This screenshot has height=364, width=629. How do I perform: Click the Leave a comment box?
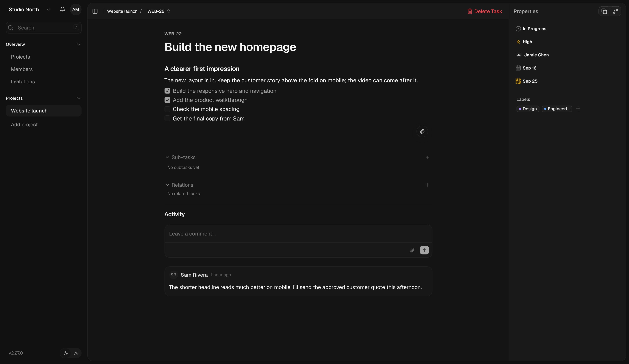click(298, 234)
